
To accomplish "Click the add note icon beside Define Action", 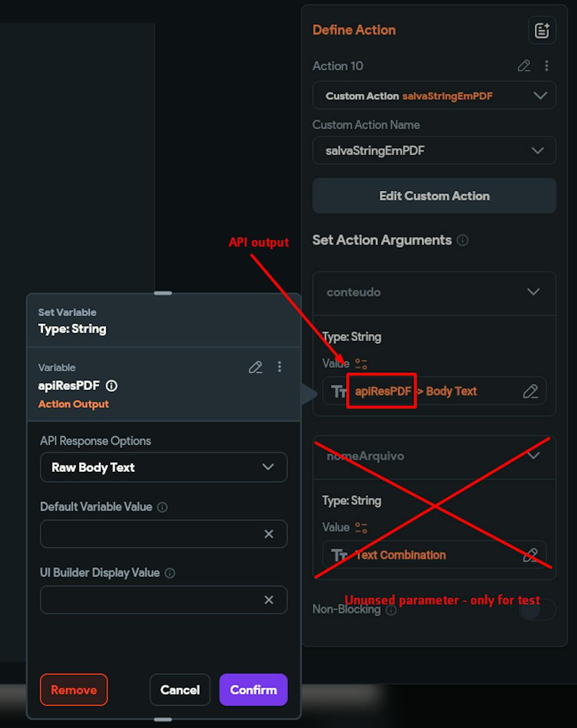I will tap(542, 31).
